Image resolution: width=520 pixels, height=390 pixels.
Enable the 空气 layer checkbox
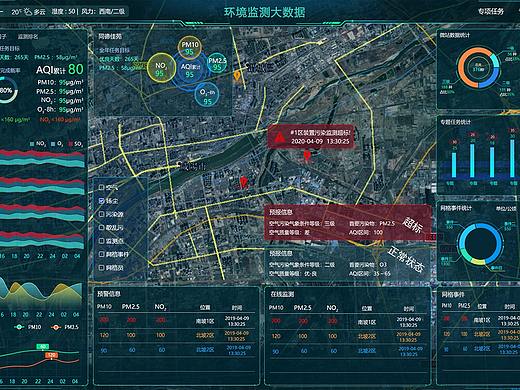tap(102, 187)
